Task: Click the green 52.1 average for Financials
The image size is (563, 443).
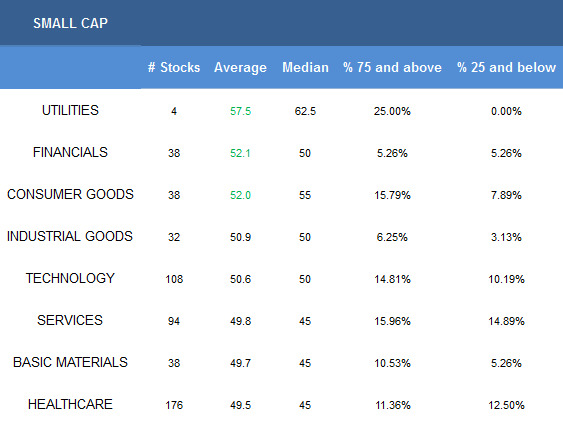Action: pyautogui.click(x=240, y=153)
